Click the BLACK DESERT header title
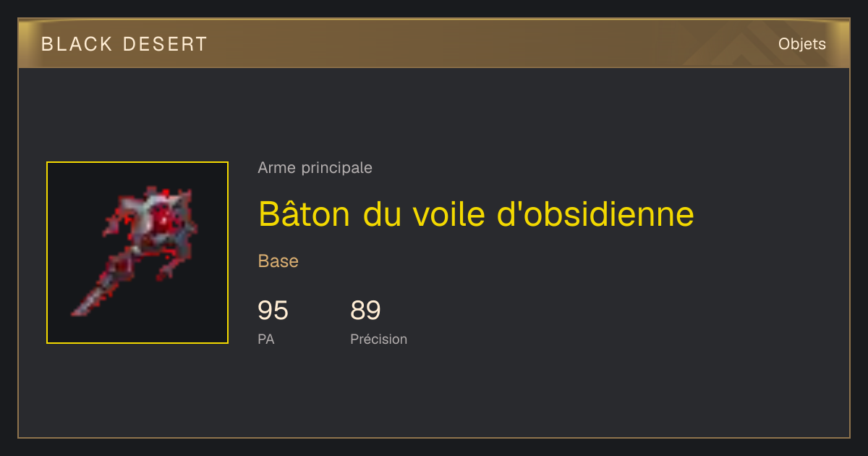The height and width of the screenshot is (456, 868). point(124,44)
